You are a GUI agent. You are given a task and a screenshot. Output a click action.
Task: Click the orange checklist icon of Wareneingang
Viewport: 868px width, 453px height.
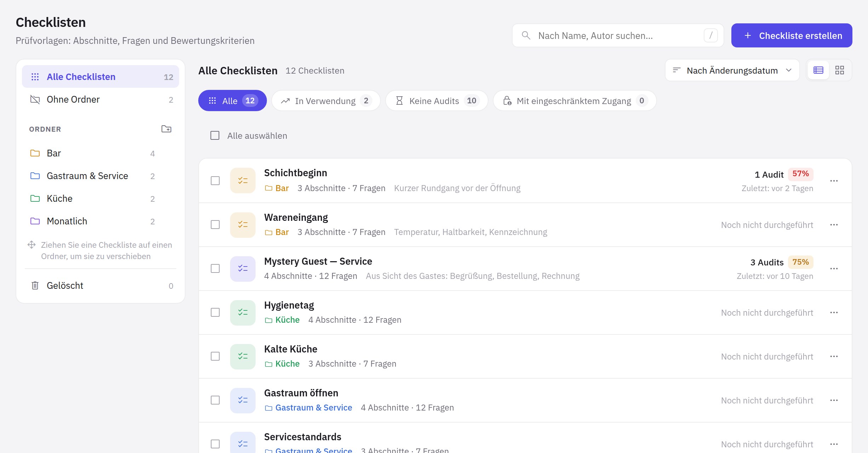243,225
